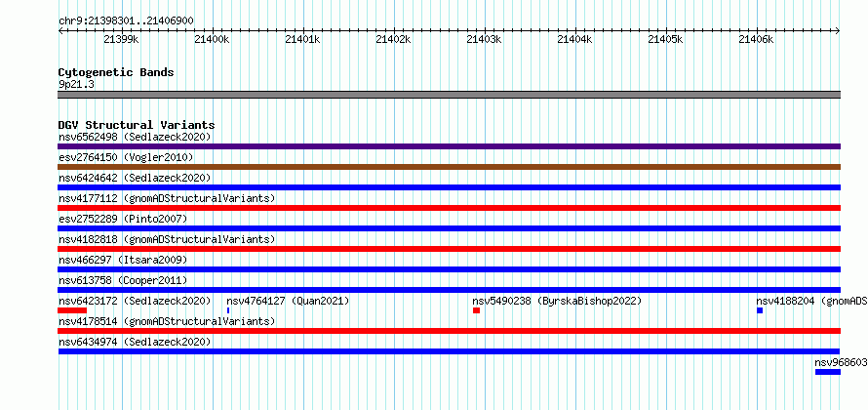This screenshot has height=410, width=868.
Task: Select the dark purple nsv6562498 variant bar
Action: [449, 146]
